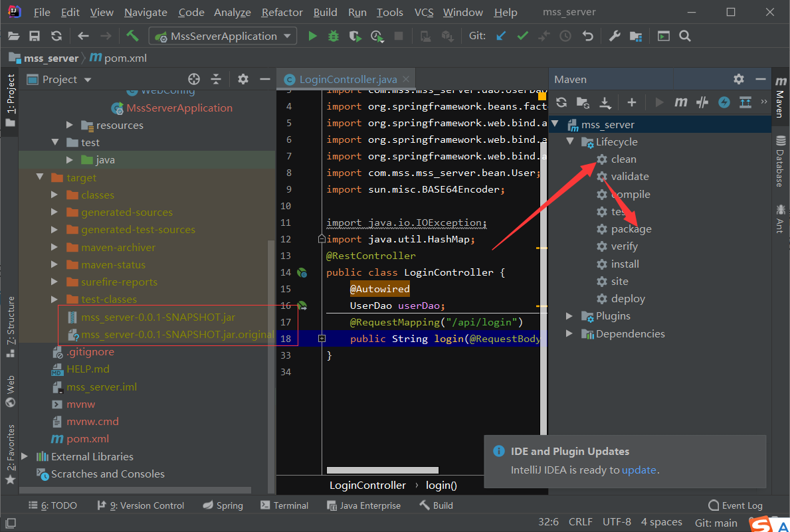The height and width of the screenshot is (532, 790).
Task: Commit changes with the Git checkmark icon
Action: pyautogui.click(x=522, y=37)
